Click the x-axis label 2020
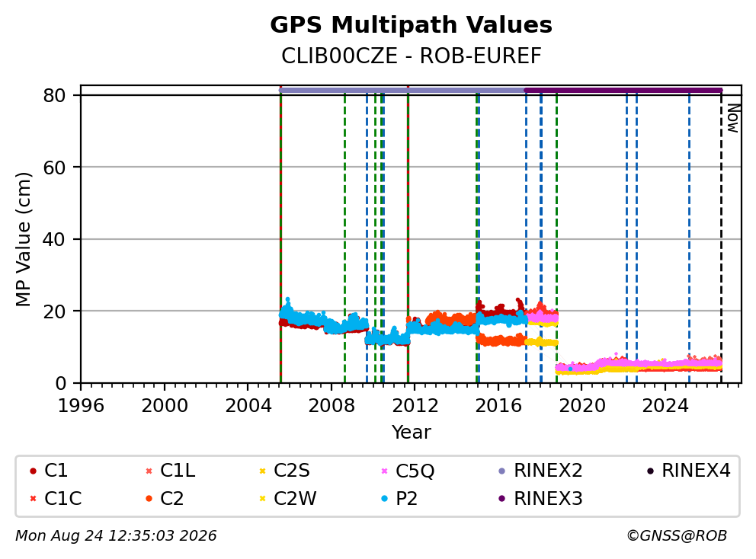The width and height of the screenshot is (756, 559). 581,406
